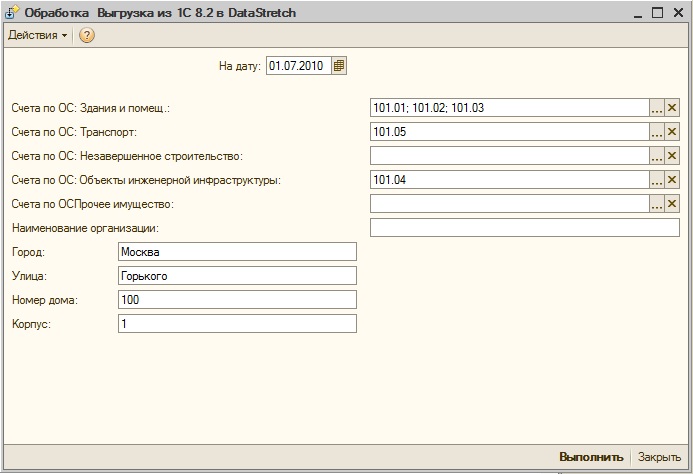Click the Наименование организации input field
The image size is (693, 474).
[x=525, y=228]
